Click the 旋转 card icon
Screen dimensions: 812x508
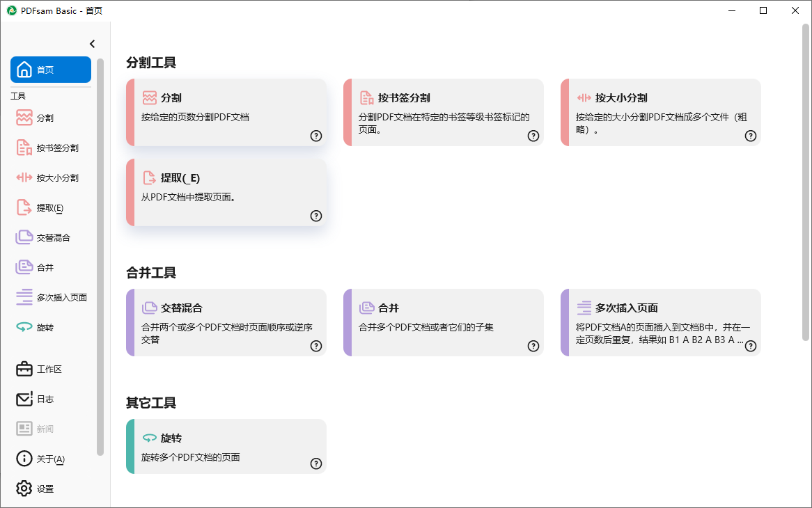pyautogui.click(x=150, y=438)
